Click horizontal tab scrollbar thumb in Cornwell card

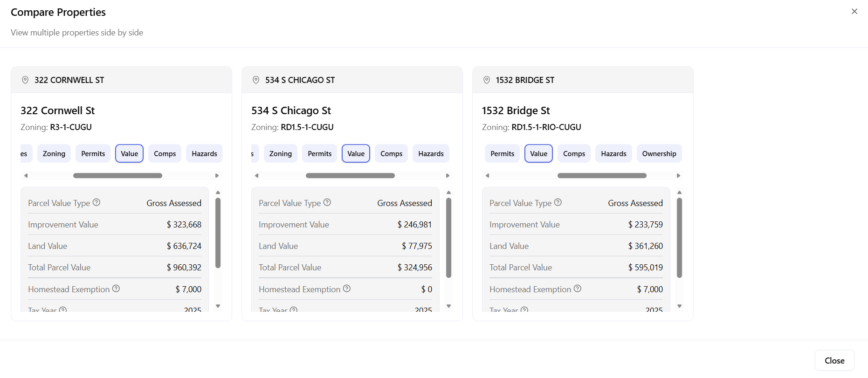click(x=117, y=176)
